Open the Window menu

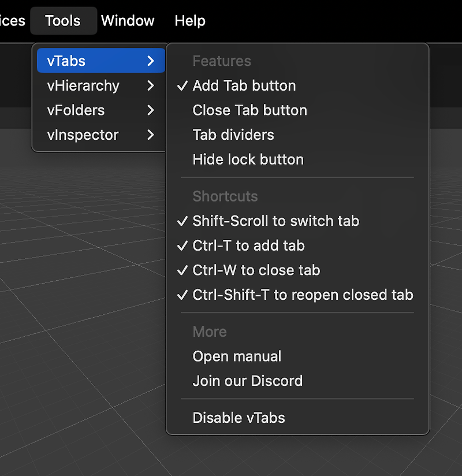tap(128, 21)
